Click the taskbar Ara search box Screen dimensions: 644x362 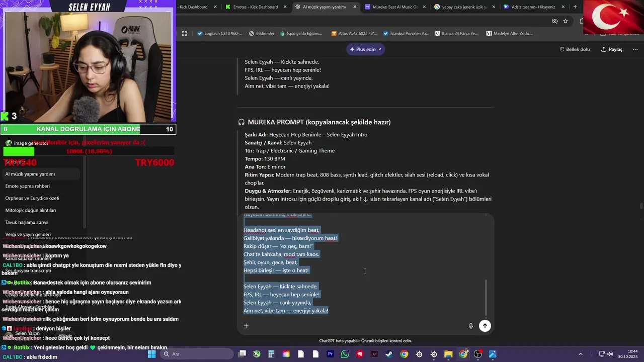click(x=197, y=354)
